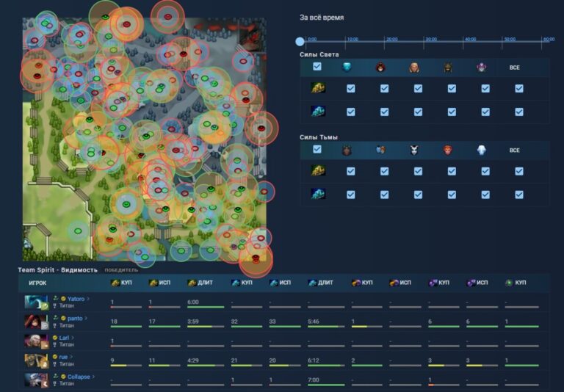The image size is (564, 392).
Task: Click Collapse's hero portrait in the table
Action: [37, 380]
